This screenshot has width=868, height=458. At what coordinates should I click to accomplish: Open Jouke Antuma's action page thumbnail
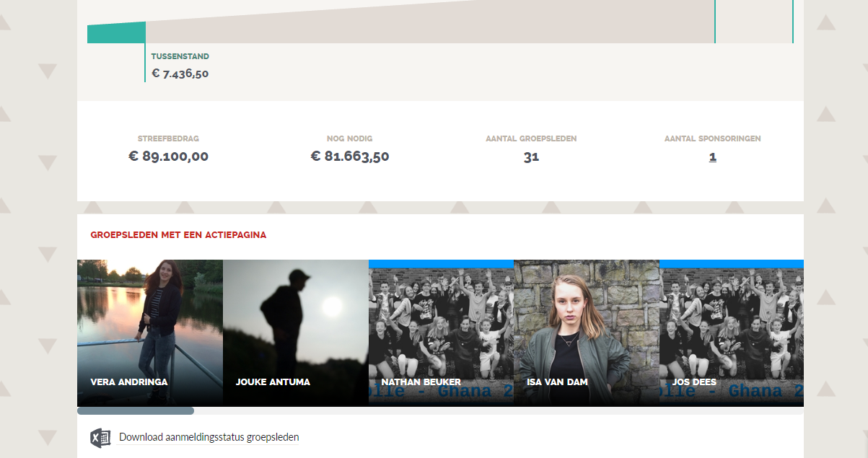(296, 333)
